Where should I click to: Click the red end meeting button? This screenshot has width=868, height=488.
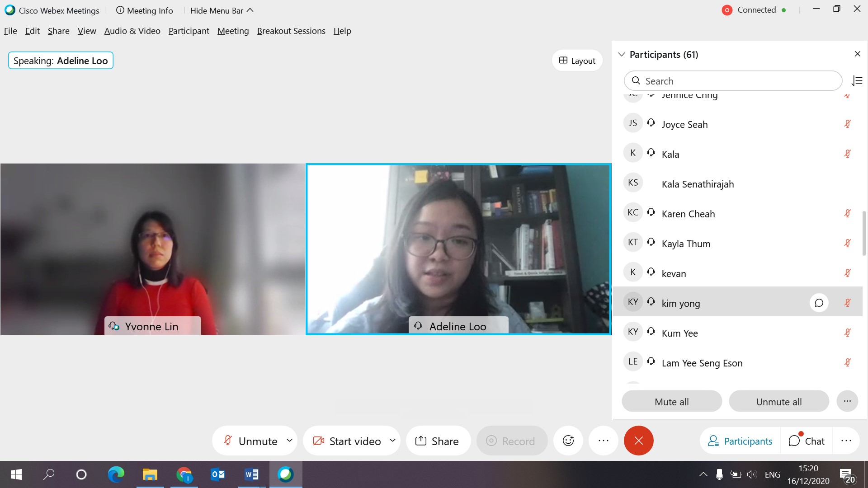pyautogui.click(x=639, y=441)
